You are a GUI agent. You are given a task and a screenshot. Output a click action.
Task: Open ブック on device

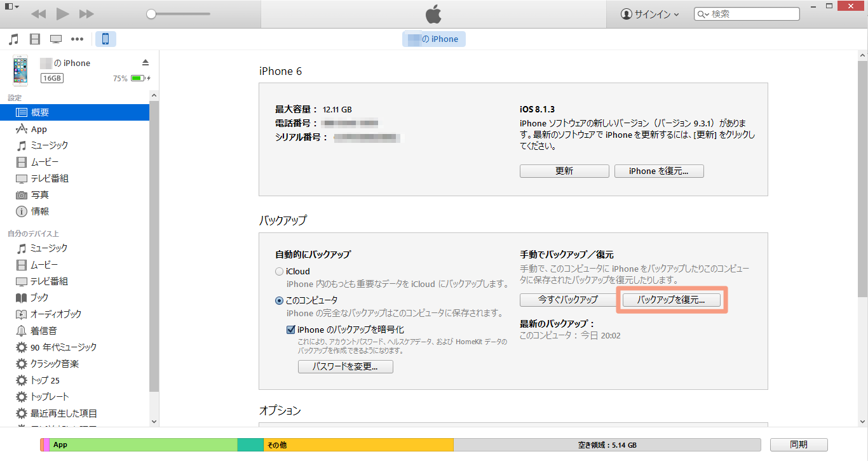tap(74, 298)
